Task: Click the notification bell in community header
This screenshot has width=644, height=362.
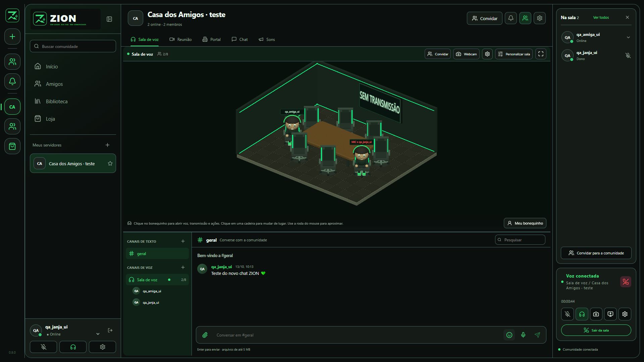Action: click(511, 18)
